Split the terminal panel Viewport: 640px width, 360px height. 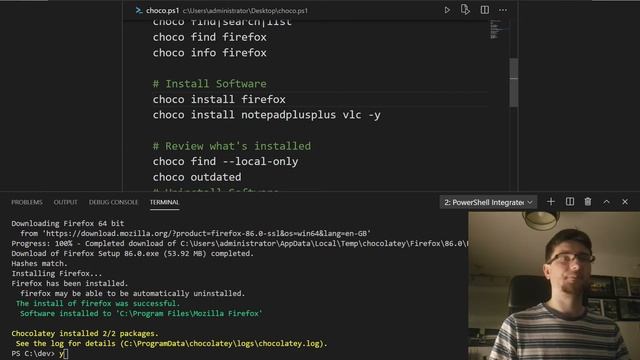coord(570,202)
